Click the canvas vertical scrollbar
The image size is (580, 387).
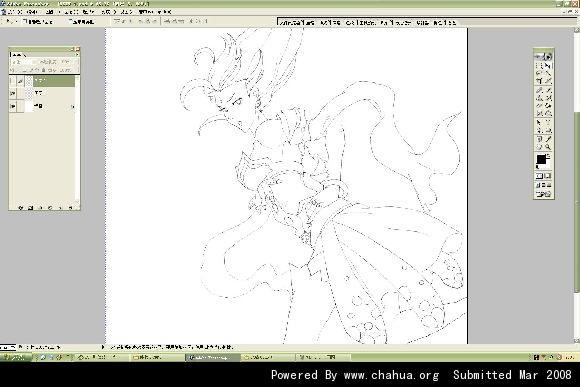click(576, 186)
